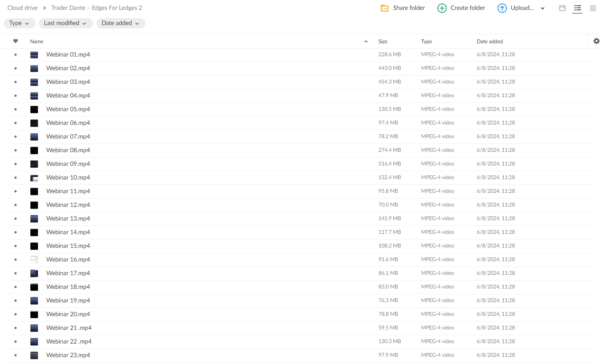Viewport: 600px width, 364px height.
Task: Click the Create folder button
Action: coord(461,8)
